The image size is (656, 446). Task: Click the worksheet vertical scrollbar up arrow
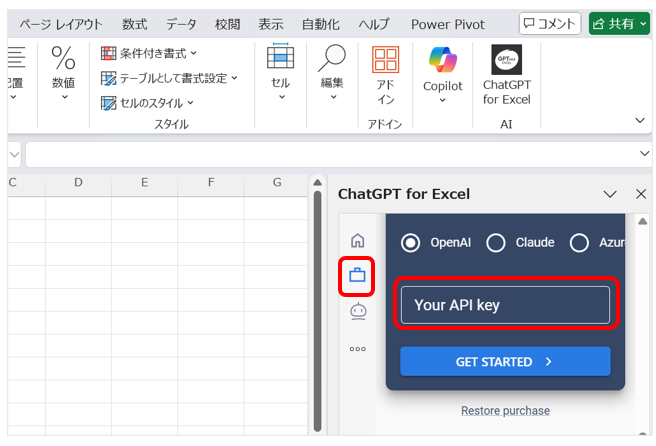(318, 183)
